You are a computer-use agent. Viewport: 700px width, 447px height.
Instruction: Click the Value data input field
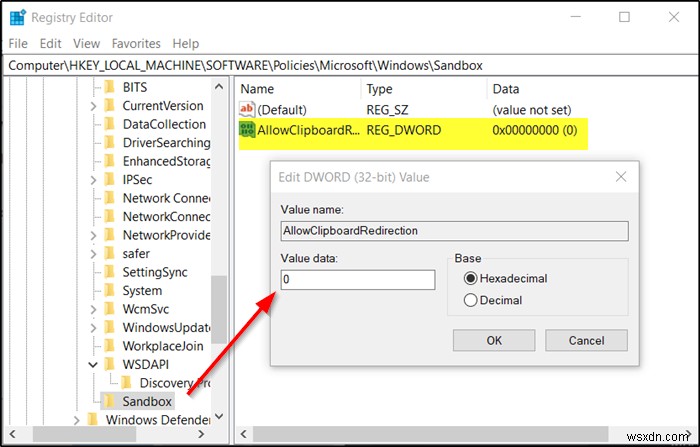358,280
